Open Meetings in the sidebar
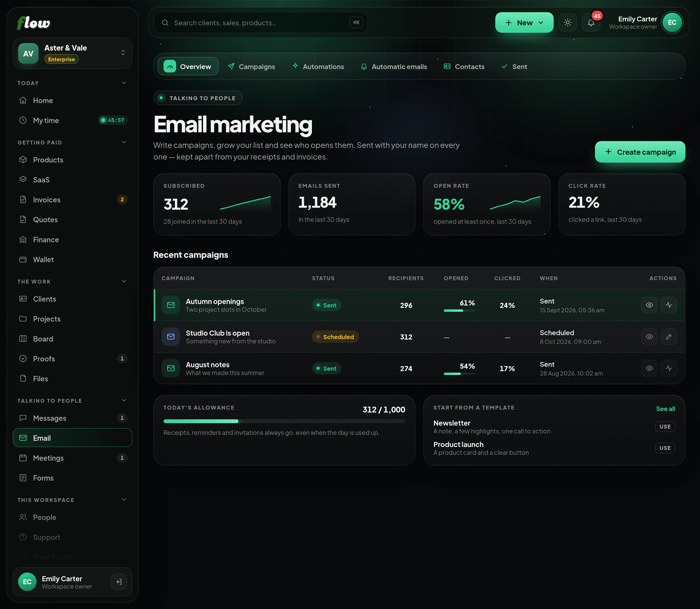 coord(72,458)
